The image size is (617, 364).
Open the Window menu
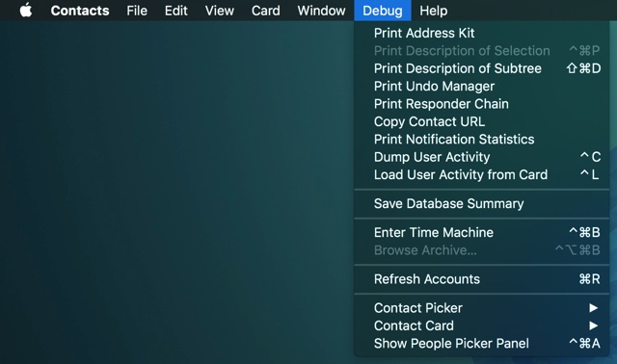[321, 11]
